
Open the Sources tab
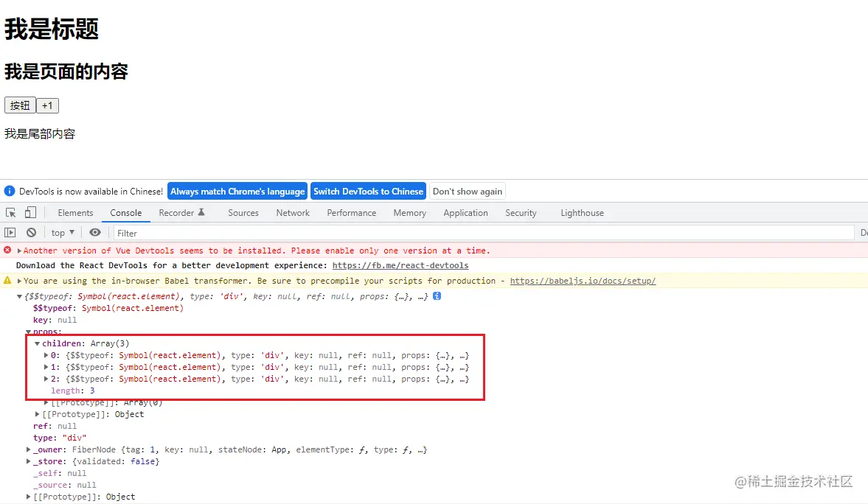click(x=243, y=213)
